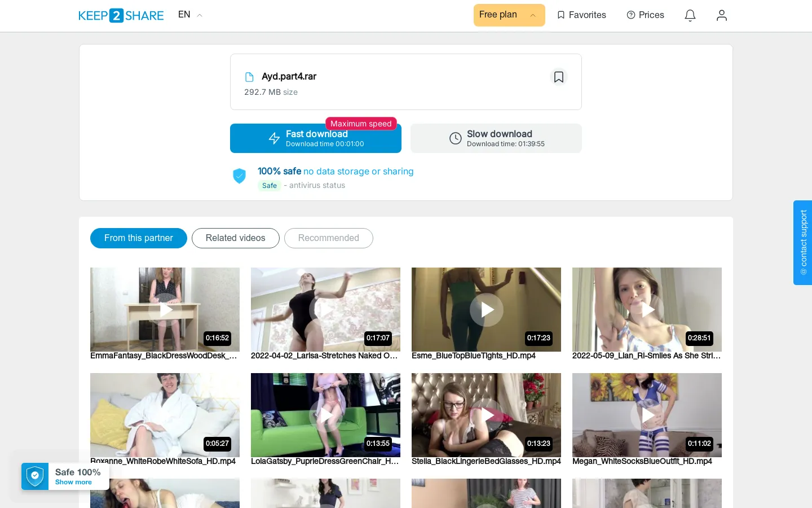Click the Safe antivirus status badge
Image resolution: width=812 pixels, height=508 pixels.
270,186
